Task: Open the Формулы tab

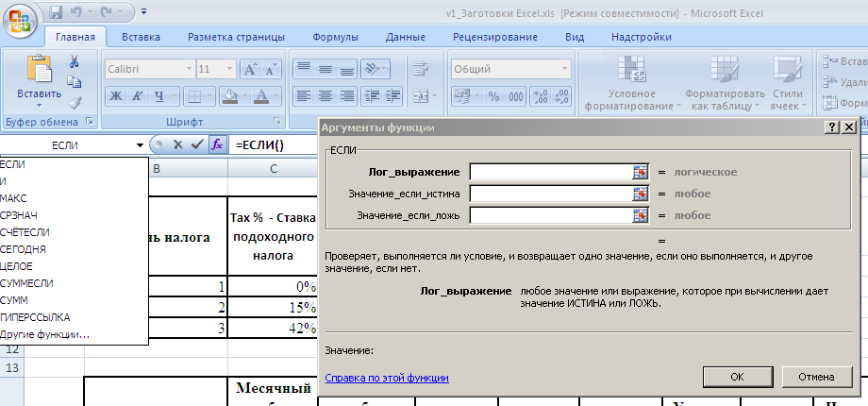Action: coord(335,37)
